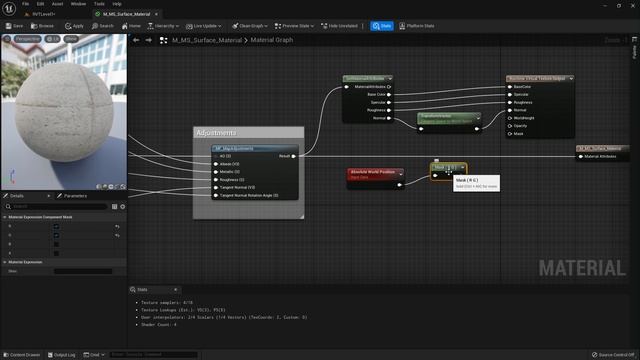Click Source Control Off status button
This screenshot has height=360, width=640.
[613, 355]
